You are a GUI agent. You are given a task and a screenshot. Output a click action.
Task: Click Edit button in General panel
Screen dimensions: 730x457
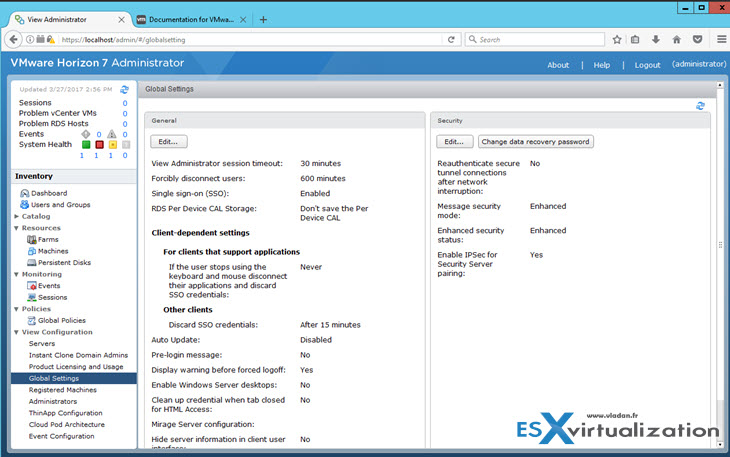[168, 142]
